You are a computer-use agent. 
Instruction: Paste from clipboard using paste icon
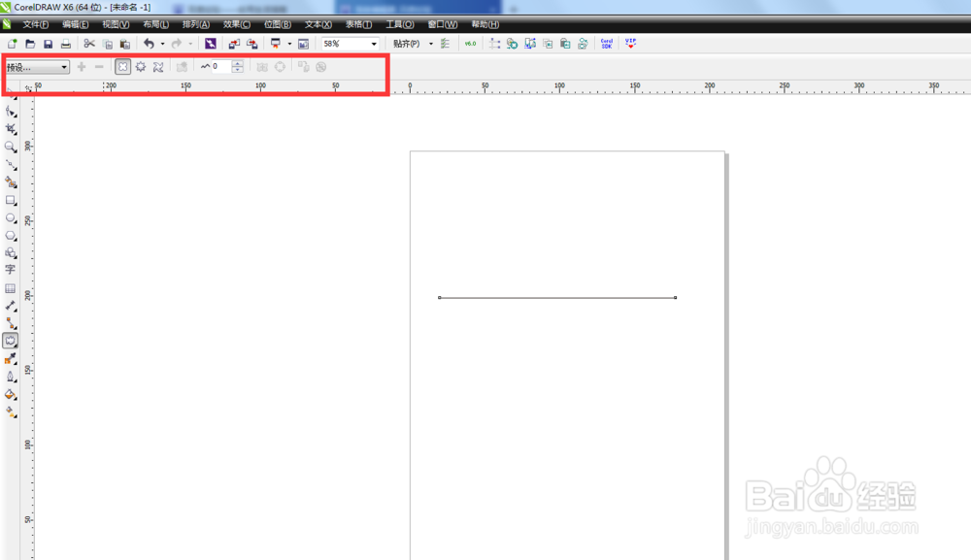pos(125,44)
